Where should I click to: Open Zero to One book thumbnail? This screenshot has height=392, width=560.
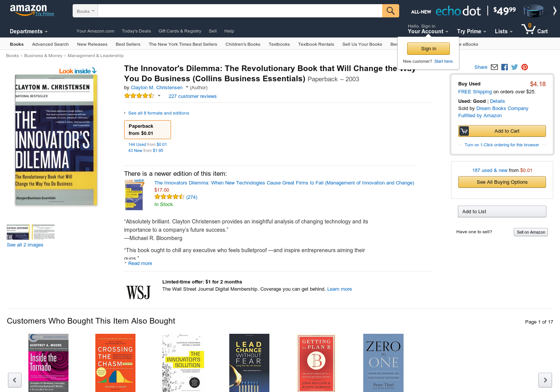click(383, 363)
